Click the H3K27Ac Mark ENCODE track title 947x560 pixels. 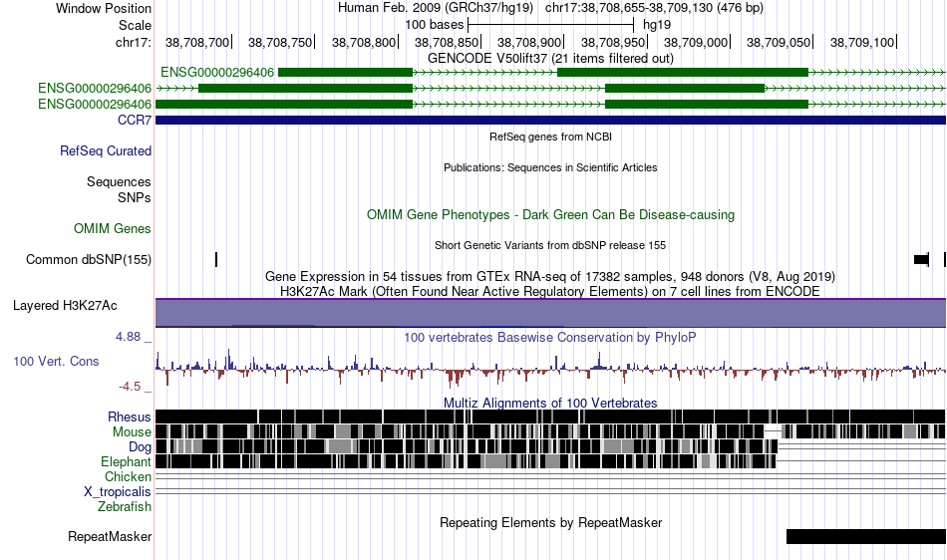[550, 292]
